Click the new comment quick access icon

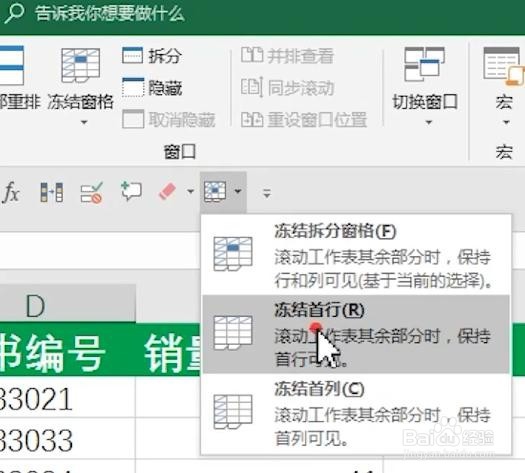tap(131, 191)
